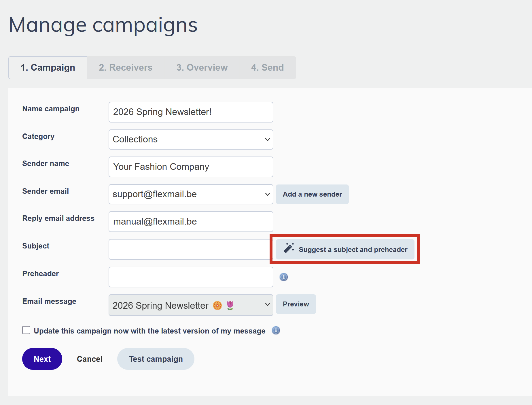Click info icon next to update campaign option
532x405 pixels.
pyautogui.click(x=276, y=330)
